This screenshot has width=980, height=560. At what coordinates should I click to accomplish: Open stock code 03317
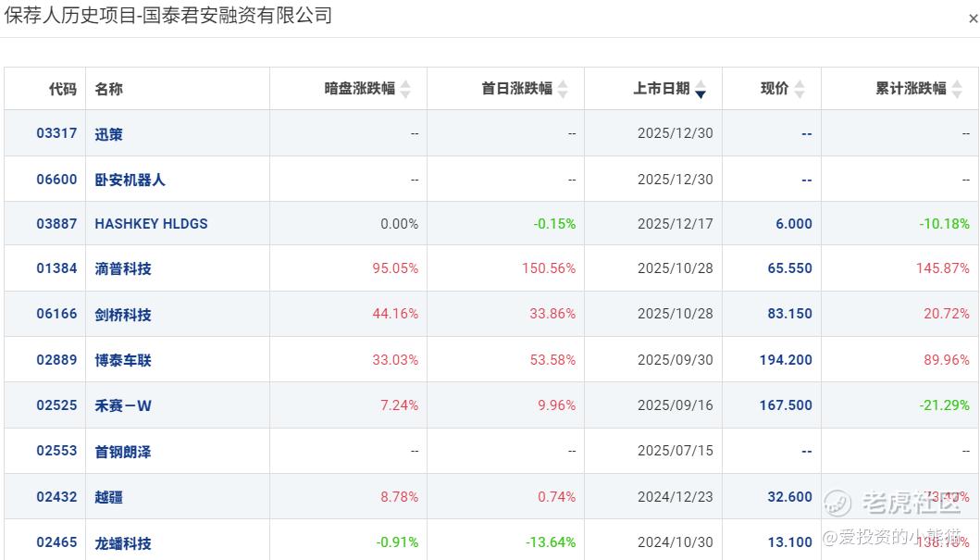click(x=56, y=133)
